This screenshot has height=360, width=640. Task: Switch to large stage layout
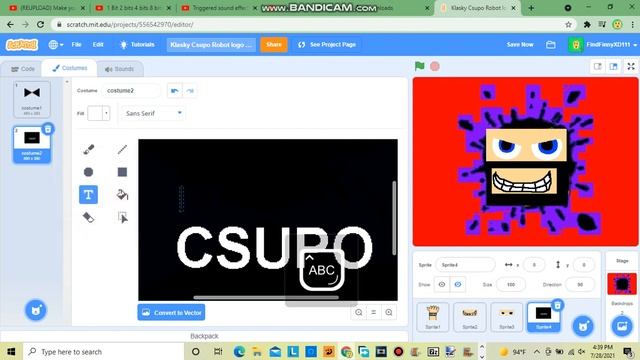tap(613, 67)
